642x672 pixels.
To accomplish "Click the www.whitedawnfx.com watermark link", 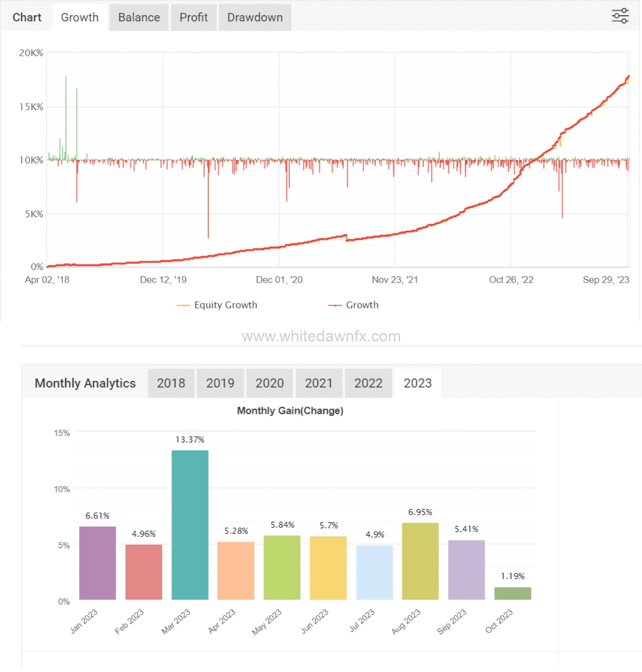I will pyautogui.click(x=321, y=336).
